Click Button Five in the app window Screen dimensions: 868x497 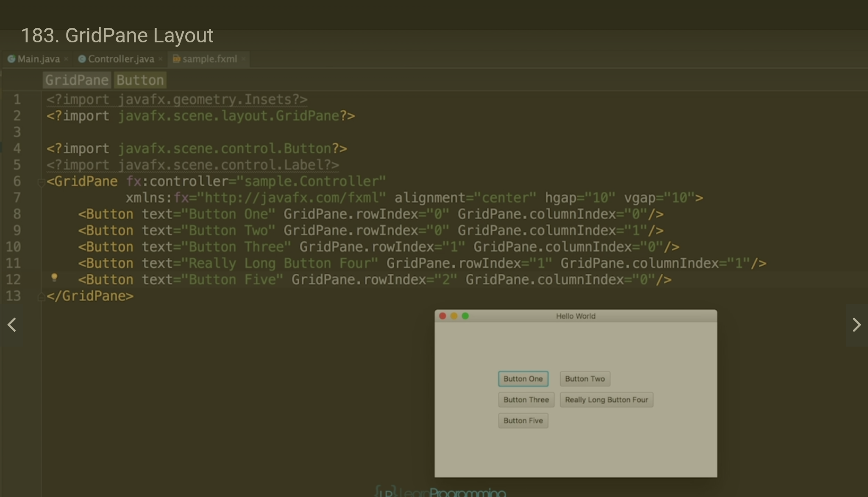[x=523, y=421]
